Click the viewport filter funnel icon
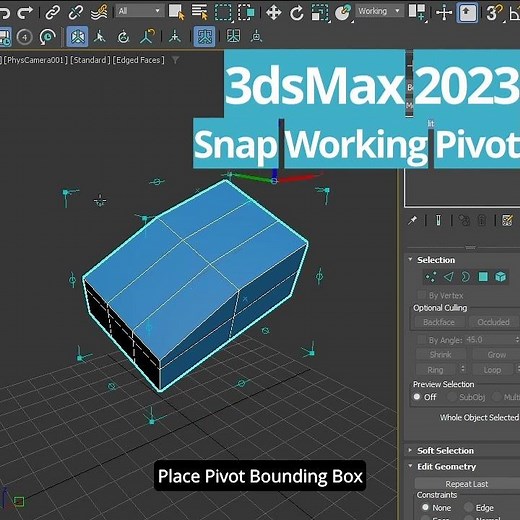This screenshot has height=520, width=520. click(175, 60)
